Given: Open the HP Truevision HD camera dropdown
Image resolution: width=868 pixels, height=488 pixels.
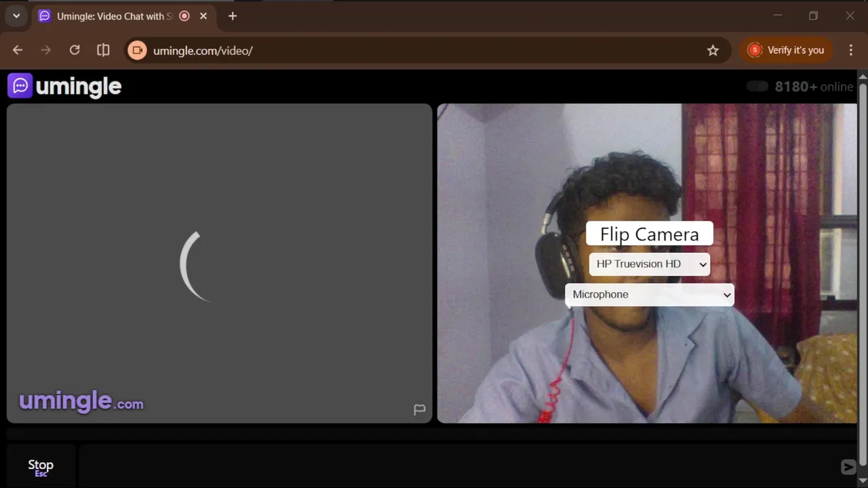Looking at the screenshot, I should click(x=650, y=264).
